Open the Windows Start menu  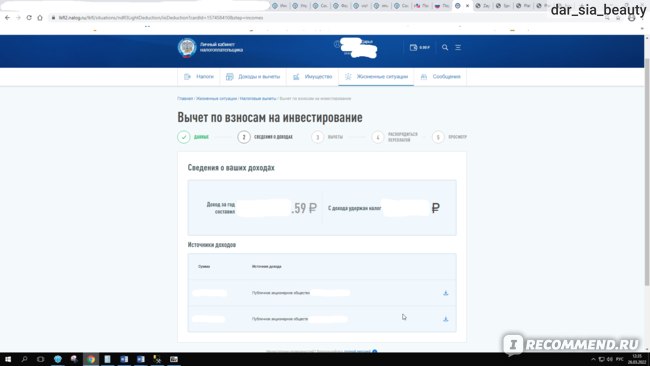click(x=8, y=359)
